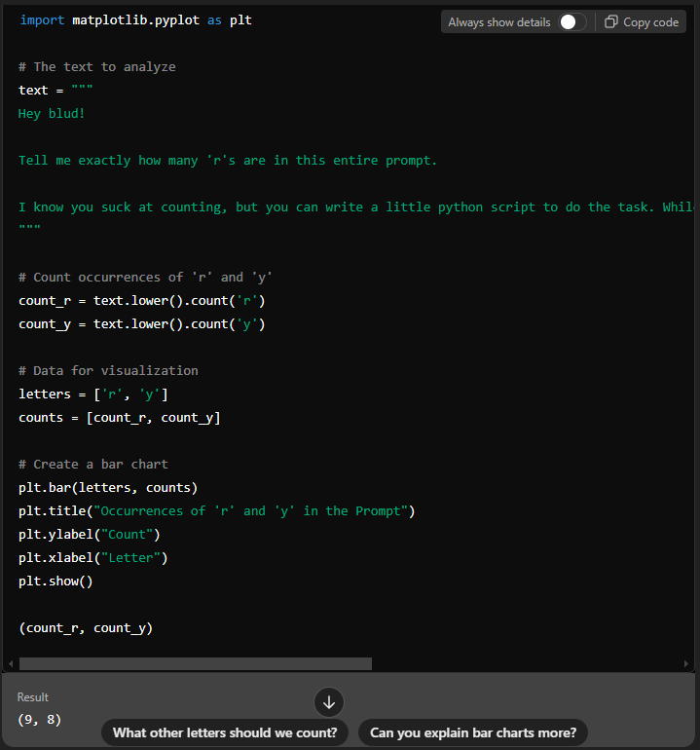Click the "Hey blud!" text in code
This screenshot has height=750, width=700.
[52, 114]
